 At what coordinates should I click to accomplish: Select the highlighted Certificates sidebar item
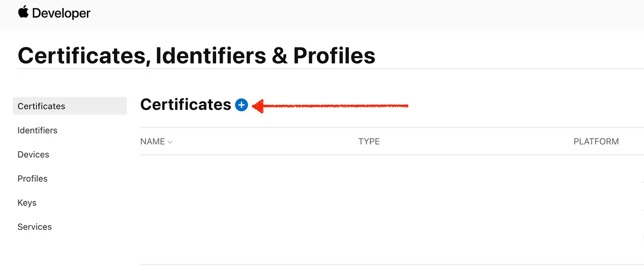pos(41,106)
